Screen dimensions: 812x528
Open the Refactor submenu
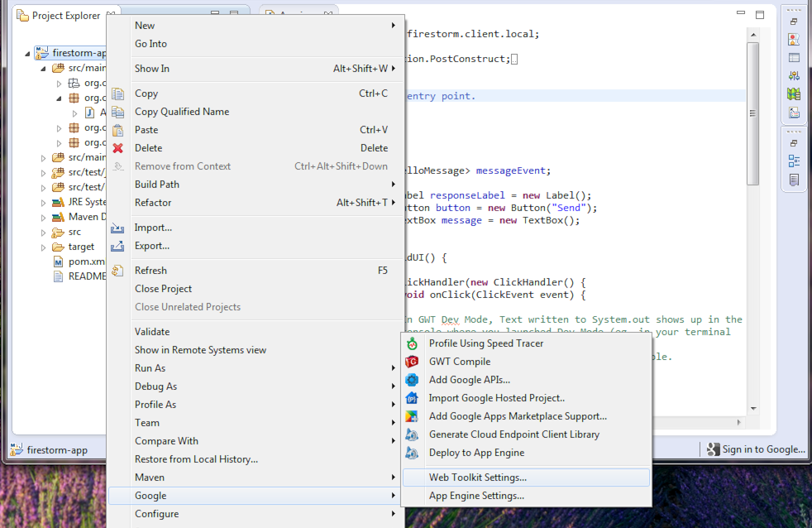256,203
